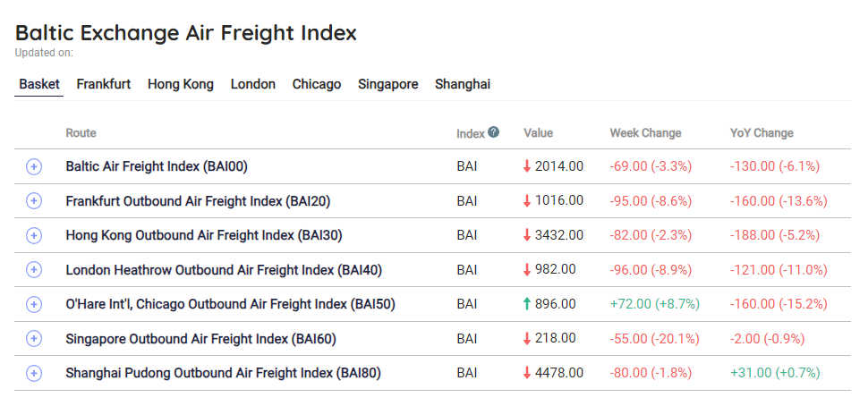Click the green up arrow for Chicago value
Screen dimensions: 868x406
(528, 304)
